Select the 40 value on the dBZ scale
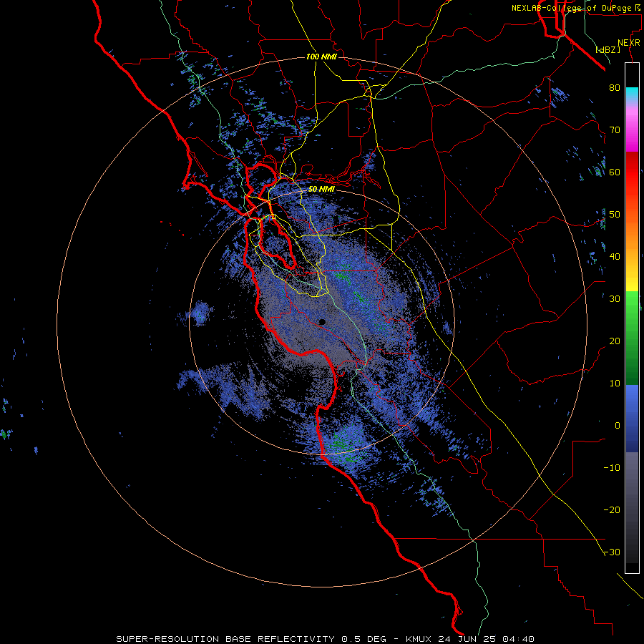The height and width of the screenshot is (644, 644). [615, 257]
